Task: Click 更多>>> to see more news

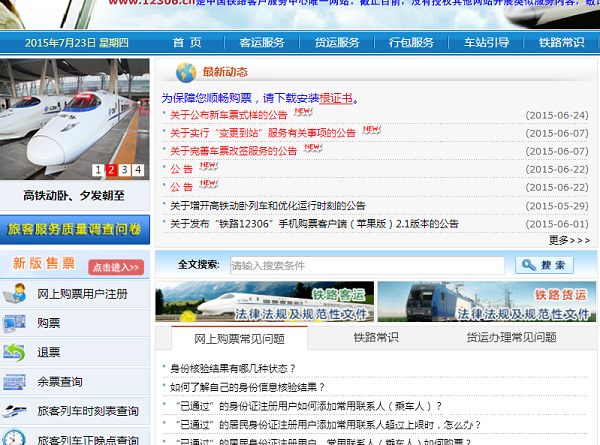Action: [569, 240]
